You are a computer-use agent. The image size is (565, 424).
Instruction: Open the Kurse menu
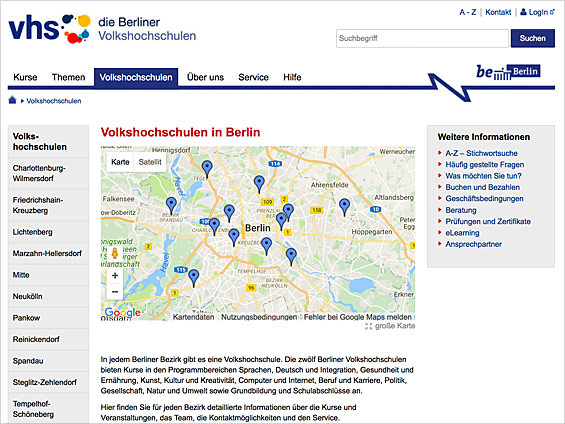(x=25, y=77)
